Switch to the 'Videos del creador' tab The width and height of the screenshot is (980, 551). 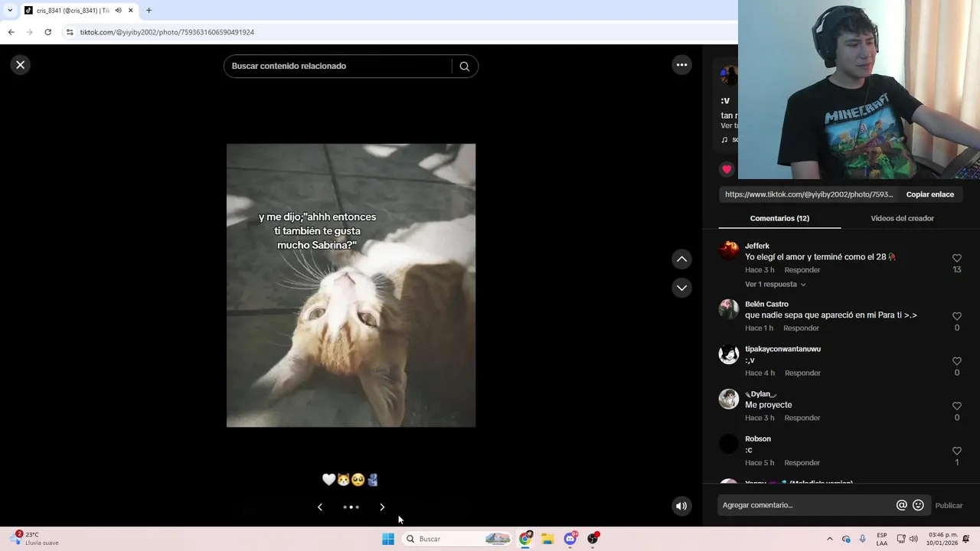pos(902,218)
